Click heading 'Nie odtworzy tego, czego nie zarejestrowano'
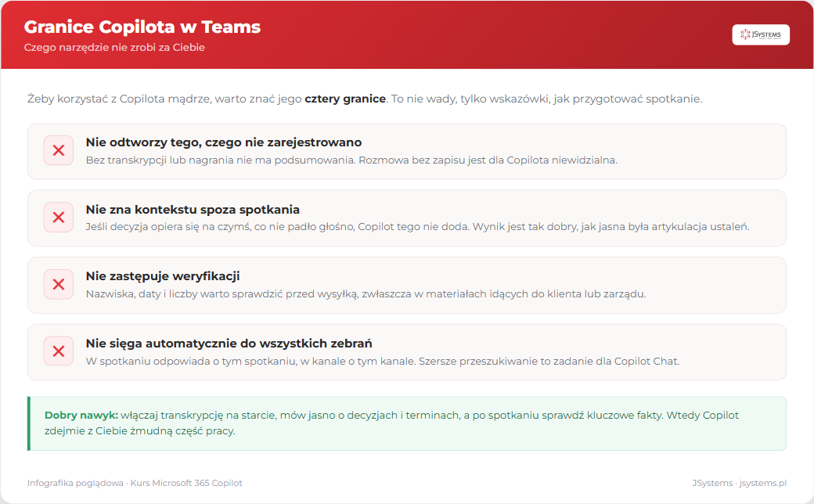Image resolution: width=814 pixels, height=504 pixels. (x=224, y=142)
